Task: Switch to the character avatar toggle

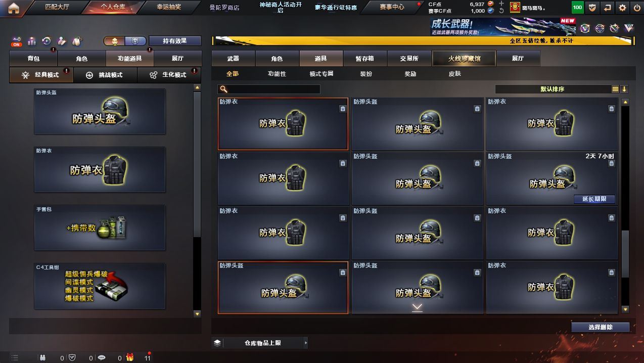Action: tap(115, 41)
